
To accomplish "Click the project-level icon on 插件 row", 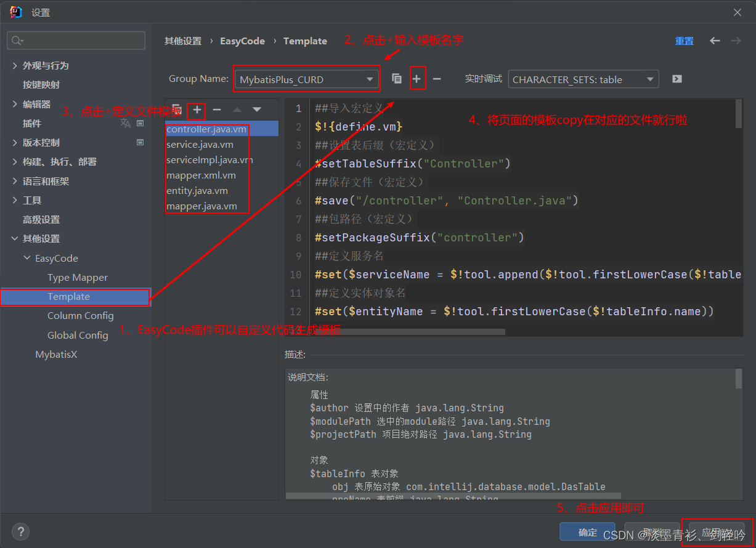I will pyautogui.click(x=140, y=123).
